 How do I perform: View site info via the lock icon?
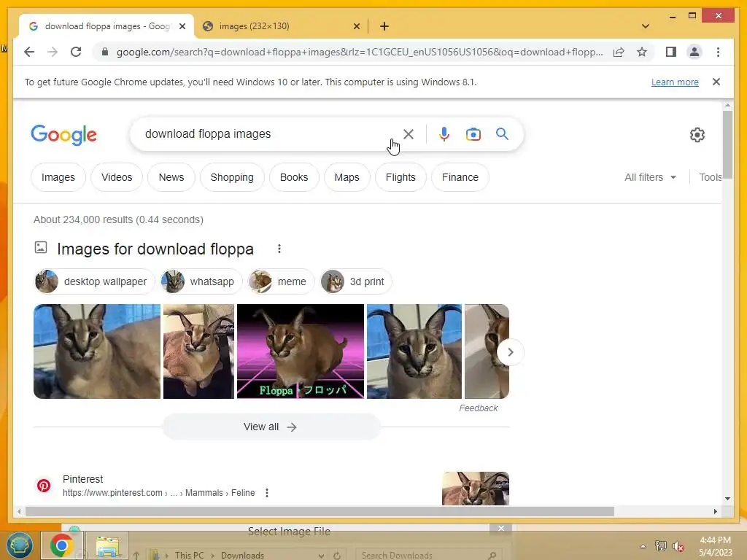(105, 52)
